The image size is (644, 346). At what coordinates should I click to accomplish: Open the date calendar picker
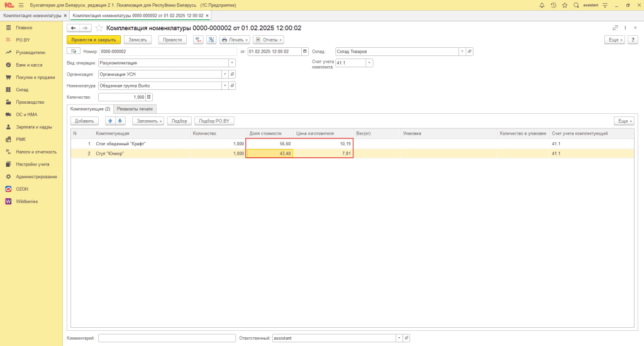point(305,52)
